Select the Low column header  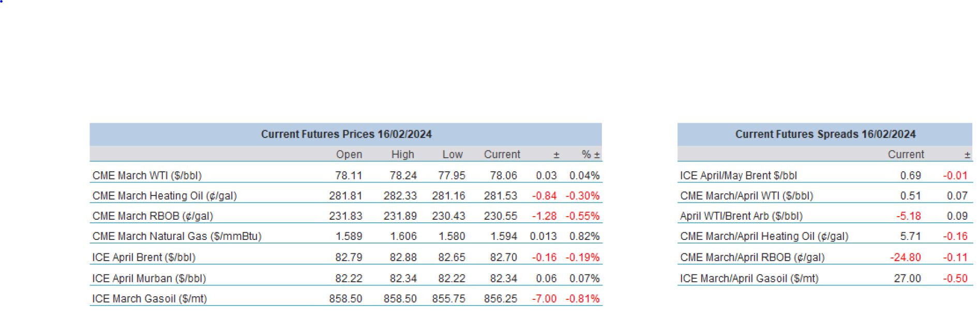[x=452, y=155]
